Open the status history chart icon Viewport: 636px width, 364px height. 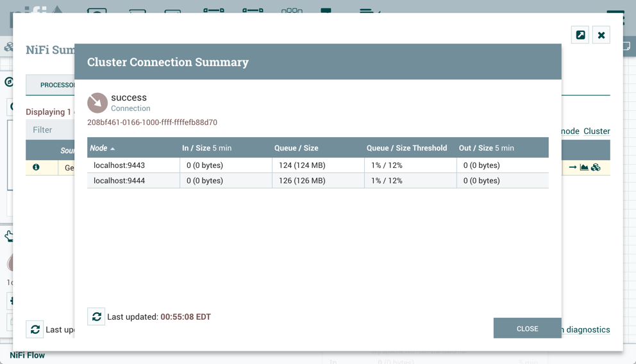click(584, 167)
